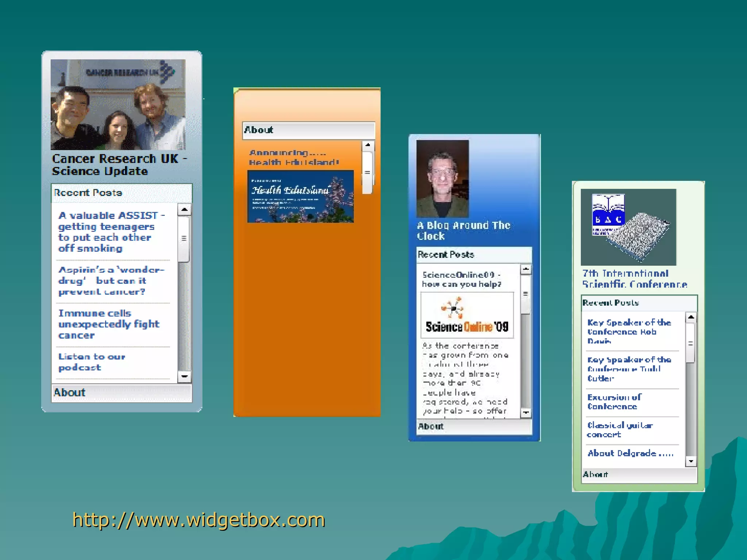Screen dimensions: 747x560
Task: Click scrollbar thumb in Blog Around Clock widget
Action: click(525, 295)
